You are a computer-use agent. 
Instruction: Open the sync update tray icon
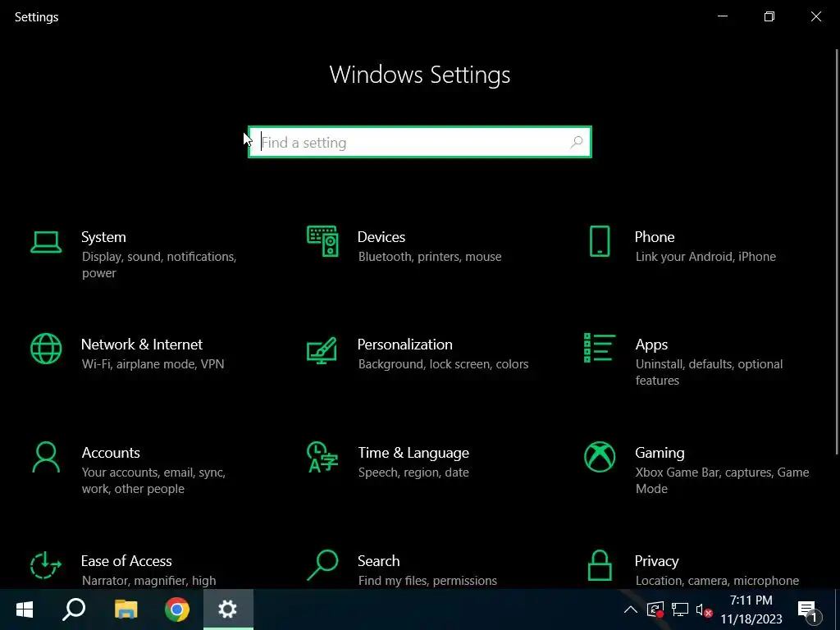click(655, 609)
